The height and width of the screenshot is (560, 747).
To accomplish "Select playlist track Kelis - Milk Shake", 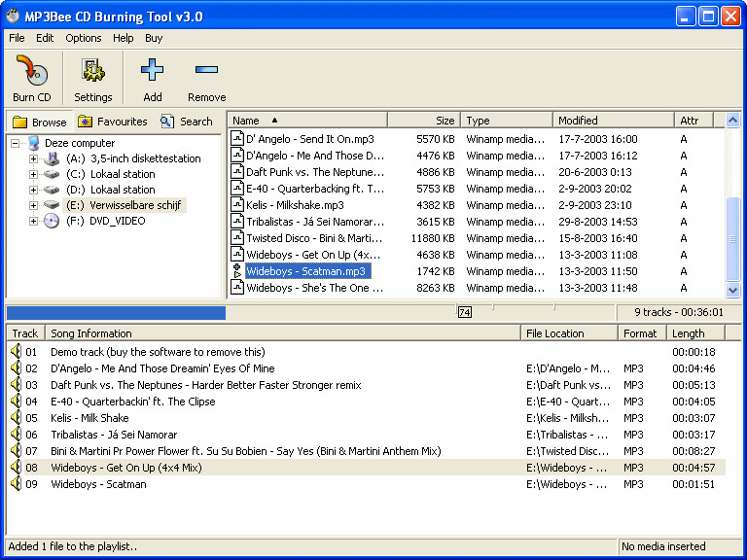I will point(366,418).
